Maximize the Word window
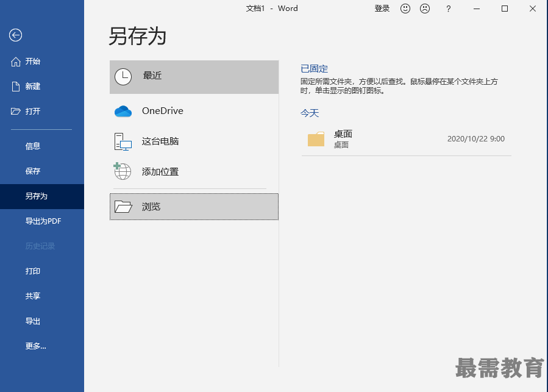 [x=505, y=9]
